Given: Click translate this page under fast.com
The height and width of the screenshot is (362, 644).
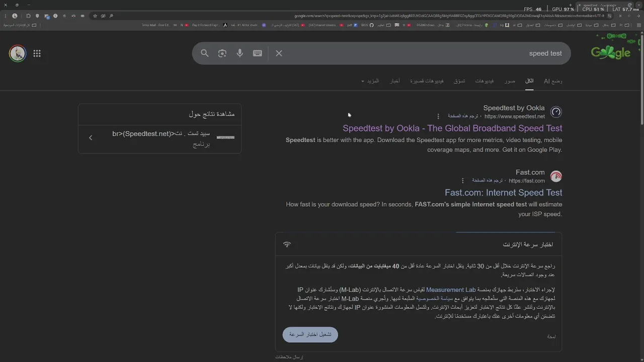Looking at the screenshot, I should pos(488,180).
